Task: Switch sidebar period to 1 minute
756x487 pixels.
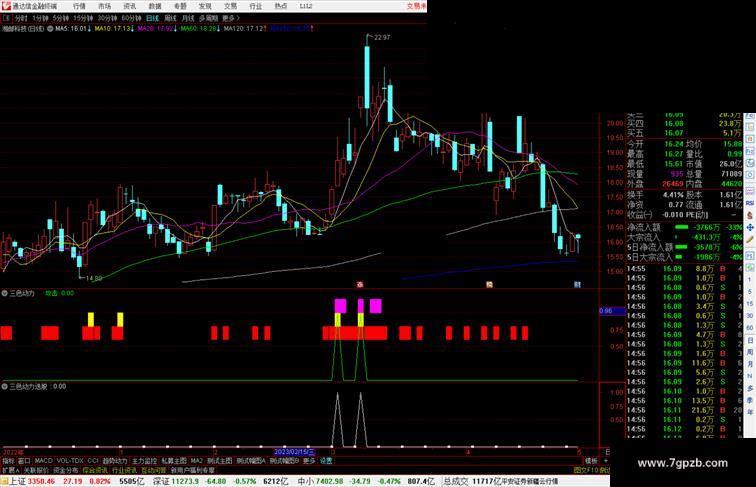Action: coord(750,280)
